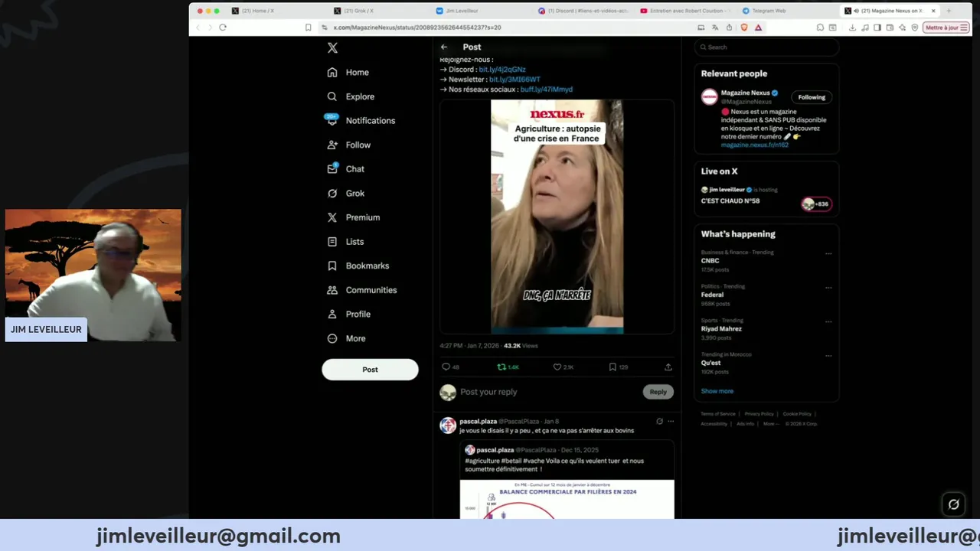Open pascal.plaza's profile avatar

coord(448,425)
